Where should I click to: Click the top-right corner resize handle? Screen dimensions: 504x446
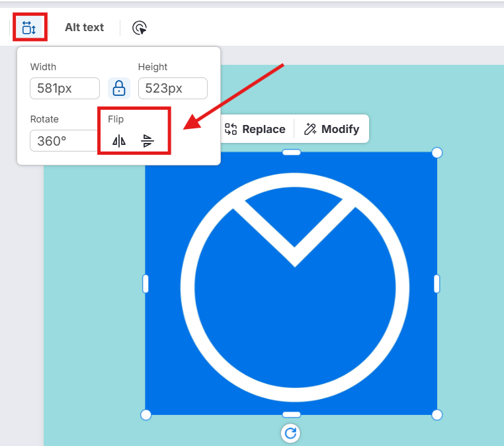(437, 153)
